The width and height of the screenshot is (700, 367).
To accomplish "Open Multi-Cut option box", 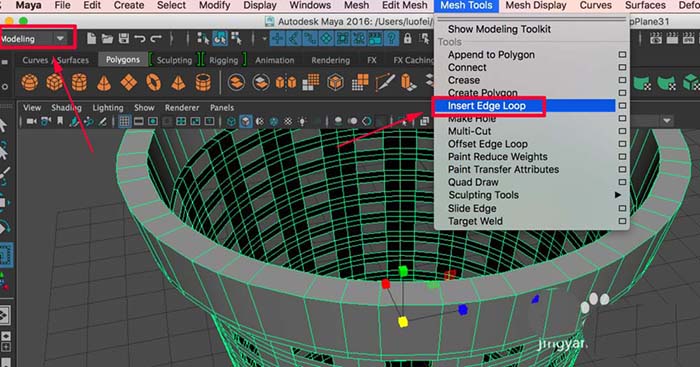I will [x=622, y=131].
